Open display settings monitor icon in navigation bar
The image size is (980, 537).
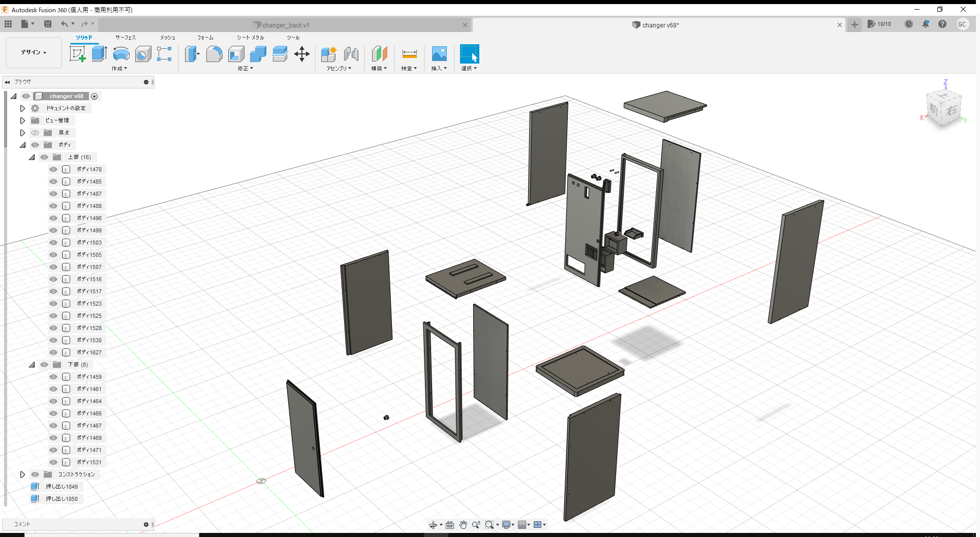pos(507,524)
